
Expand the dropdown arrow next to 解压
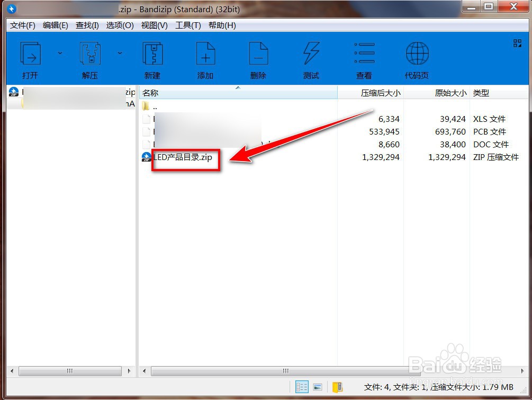point(120,53)
